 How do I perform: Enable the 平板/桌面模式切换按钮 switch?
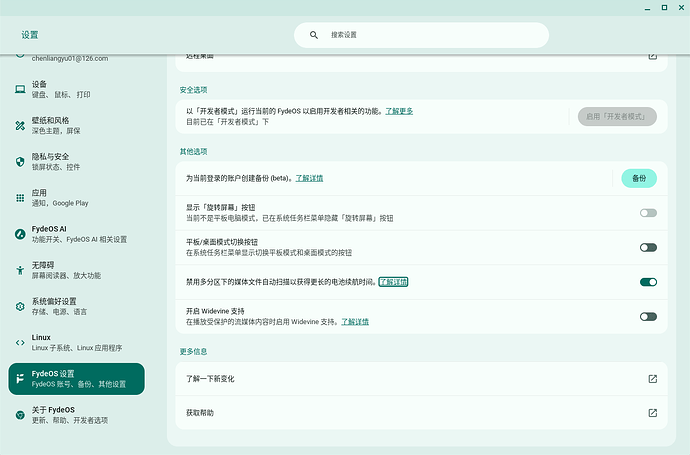pos(648,247)
